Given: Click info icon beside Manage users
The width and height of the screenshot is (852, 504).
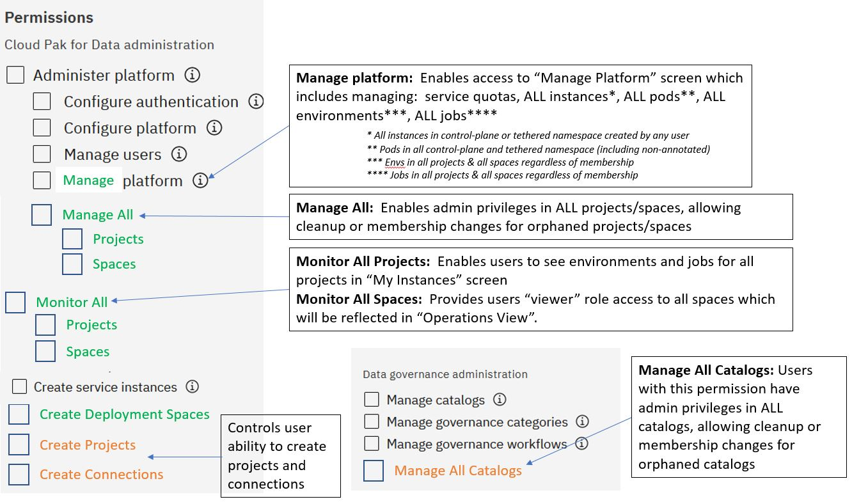Looking at the screenshot, I should pos(179,154).
